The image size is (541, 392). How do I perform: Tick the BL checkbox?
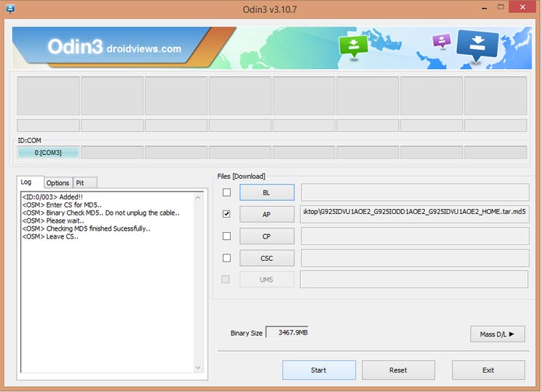click(x=226, y=192)
